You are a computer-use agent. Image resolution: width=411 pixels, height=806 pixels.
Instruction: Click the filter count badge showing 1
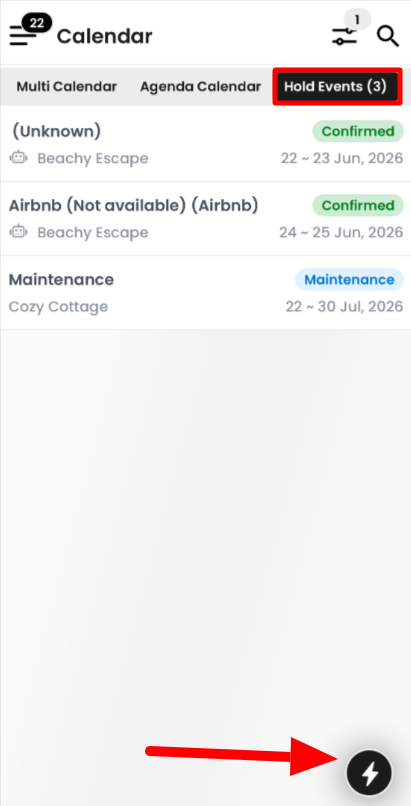pyautogui.click(x=357, y=20)
